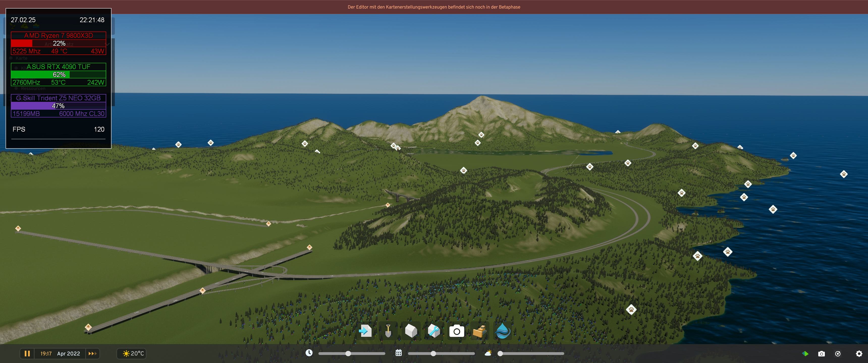
Task: Click the Apr 2022 date display
Action: (x=68, y=354)
